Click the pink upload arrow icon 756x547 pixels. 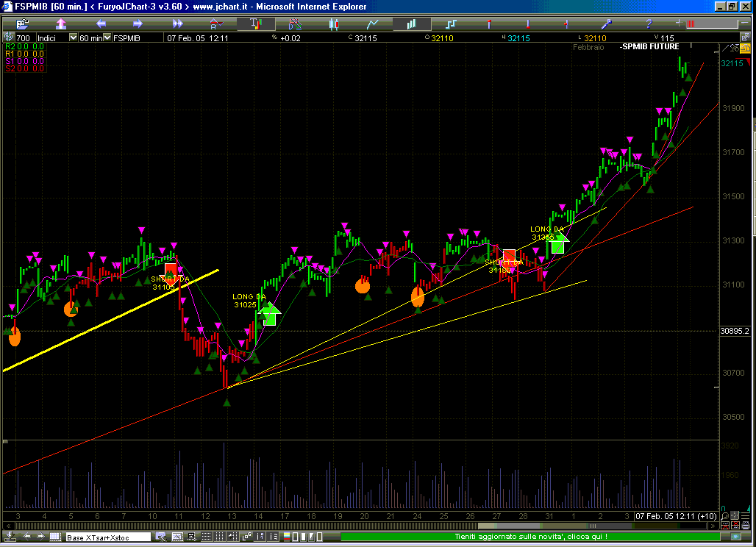point(62,24)
